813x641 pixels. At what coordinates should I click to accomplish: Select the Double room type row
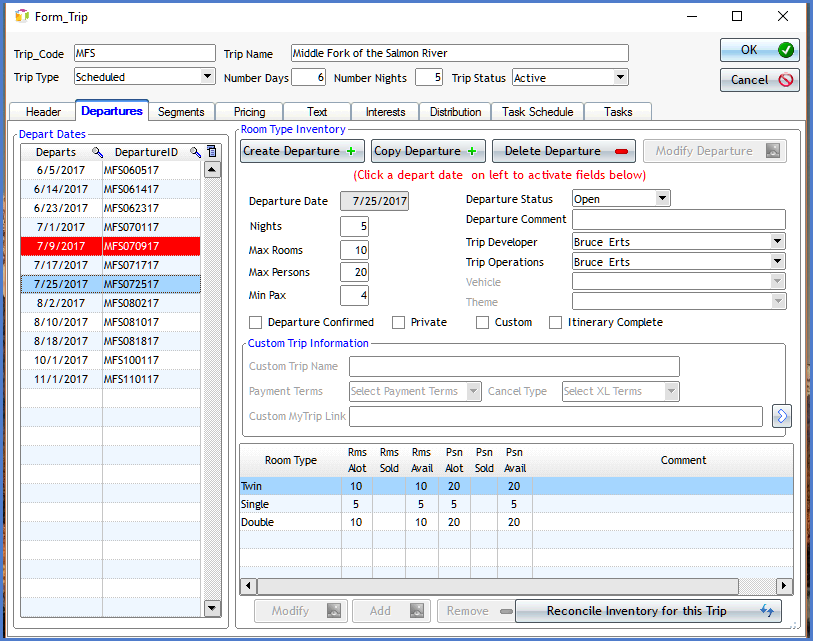[516, 522]
